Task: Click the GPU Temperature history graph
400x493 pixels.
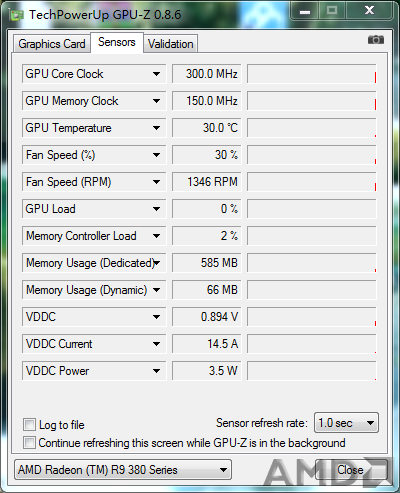Action: [x=312, y=128]
